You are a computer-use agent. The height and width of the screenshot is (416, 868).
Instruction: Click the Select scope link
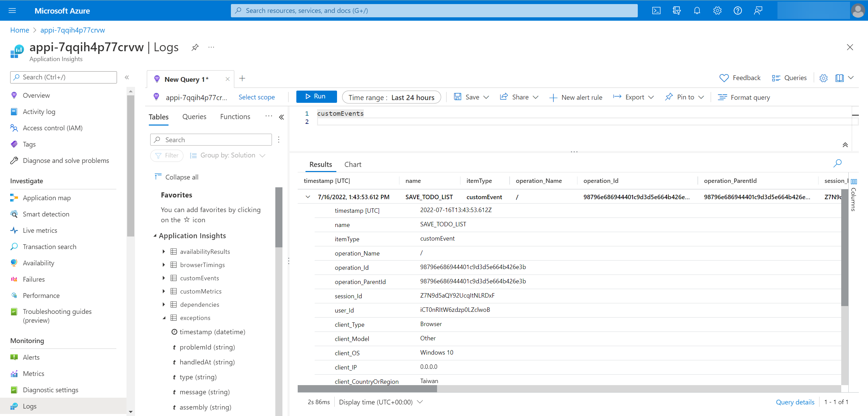[257, 97]
